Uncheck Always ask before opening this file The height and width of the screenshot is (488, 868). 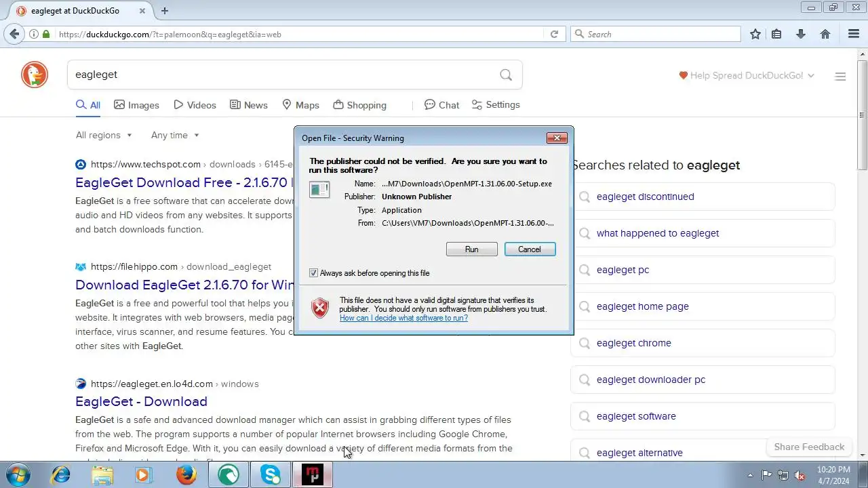313,273
